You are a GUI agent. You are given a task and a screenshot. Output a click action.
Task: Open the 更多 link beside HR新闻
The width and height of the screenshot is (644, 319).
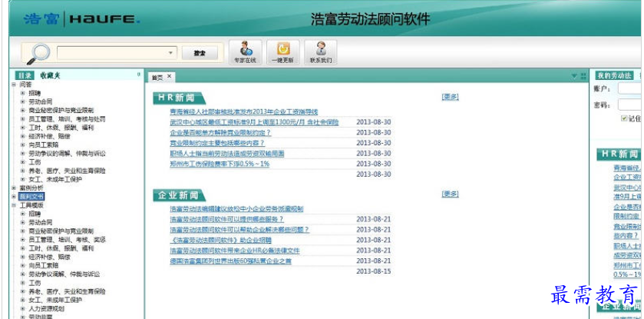(450, 97)
